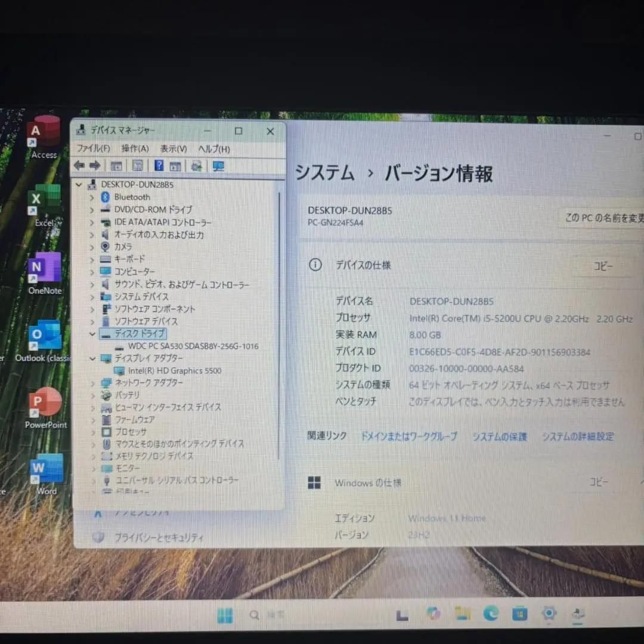Click the taskbar search magnifier icon

tap(254, 615)
